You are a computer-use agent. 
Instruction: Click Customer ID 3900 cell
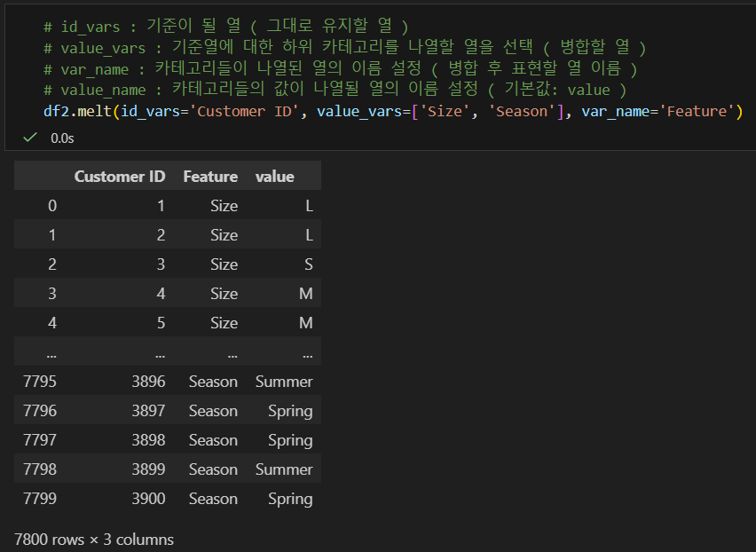(x=148, y=499)
